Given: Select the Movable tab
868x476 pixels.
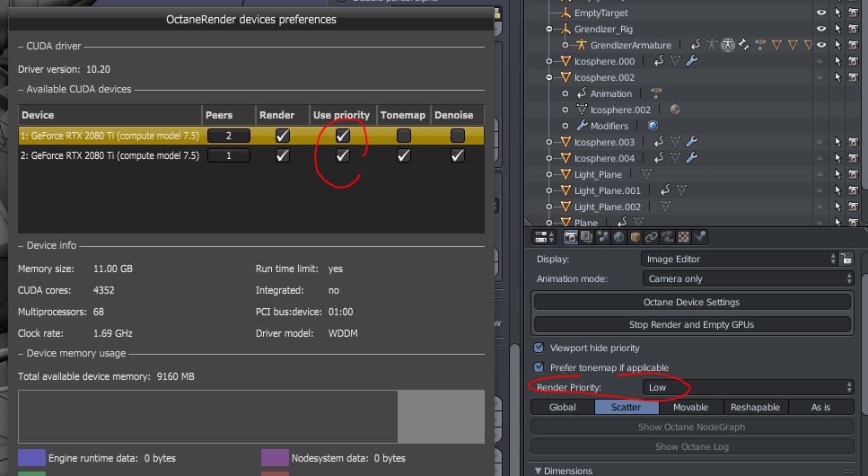Looking at the screenshot, I should pos(691,407).
